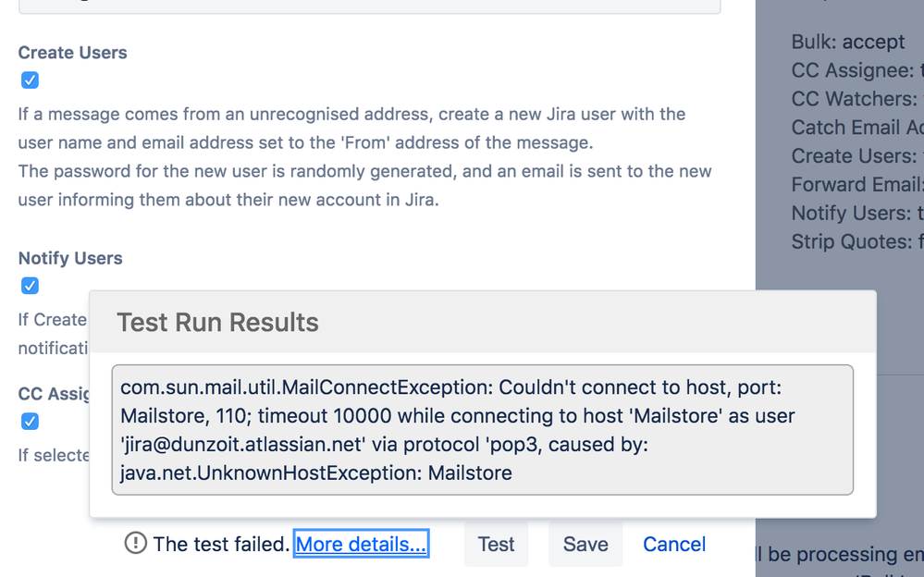This screenshot has width=924, height=577.
Task: Click 'Create Users:' in the right-hand summary list
Action: 854,156
